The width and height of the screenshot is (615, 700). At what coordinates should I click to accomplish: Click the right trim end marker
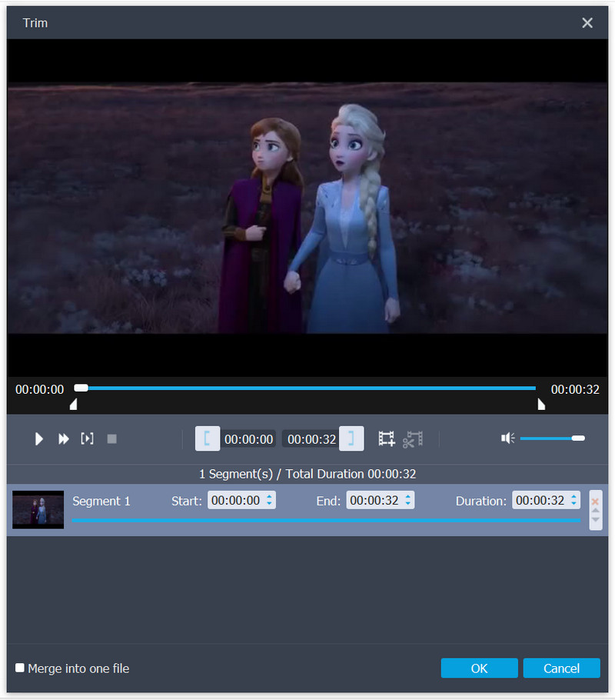(541, 404)
